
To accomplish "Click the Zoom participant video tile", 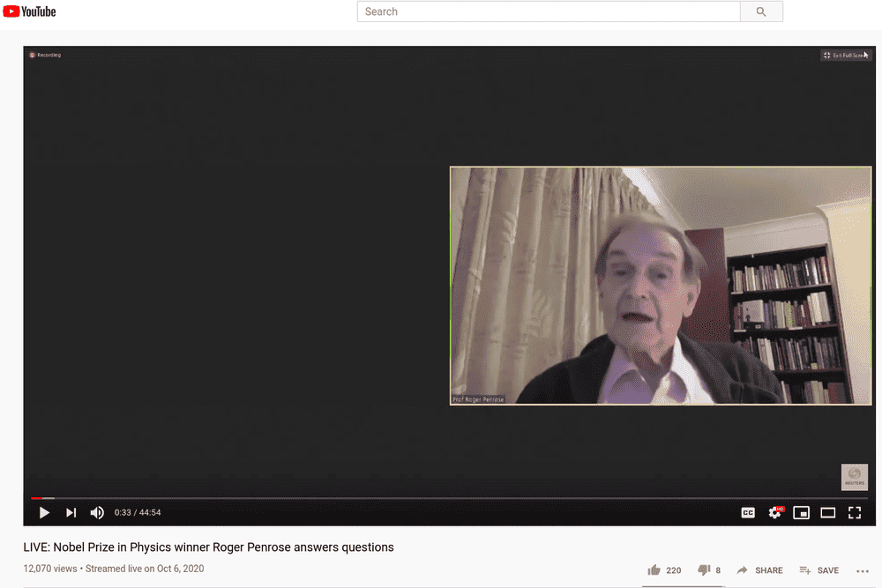I will point(661,286).
